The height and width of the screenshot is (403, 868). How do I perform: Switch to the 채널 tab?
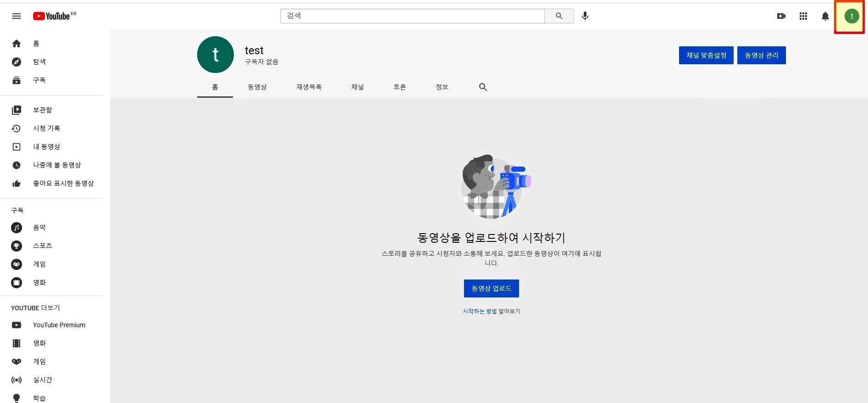358,87
